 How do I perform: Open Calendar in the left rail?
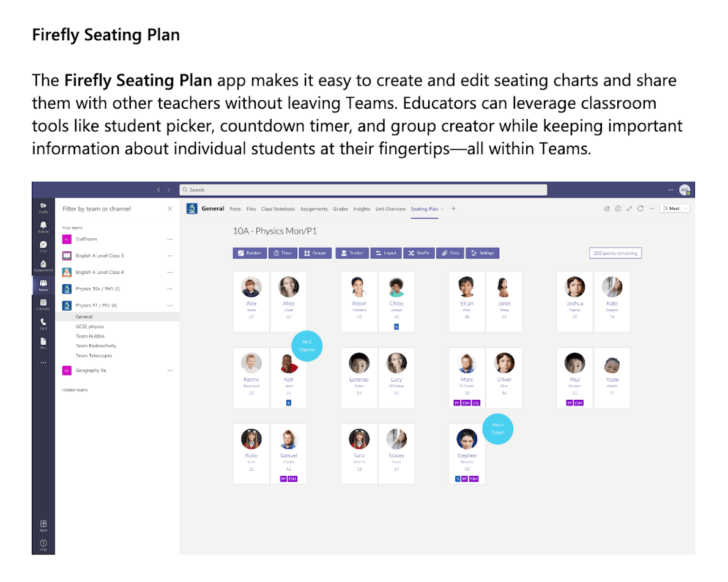coord(43,304)
